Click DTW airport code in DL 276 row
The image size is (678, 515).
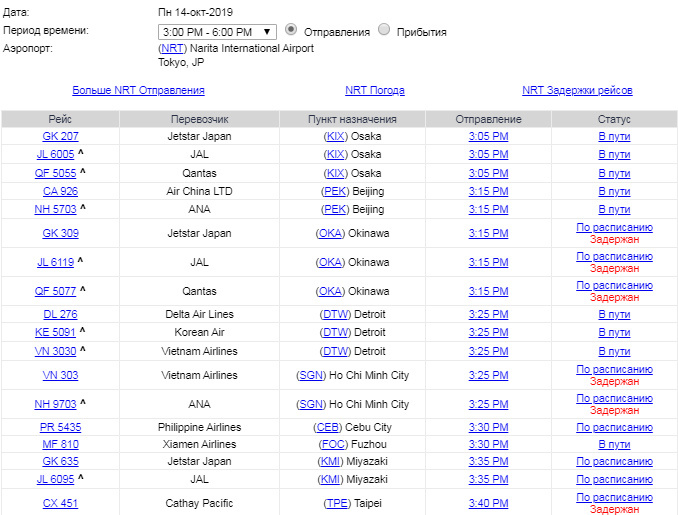tap(336, 314)
